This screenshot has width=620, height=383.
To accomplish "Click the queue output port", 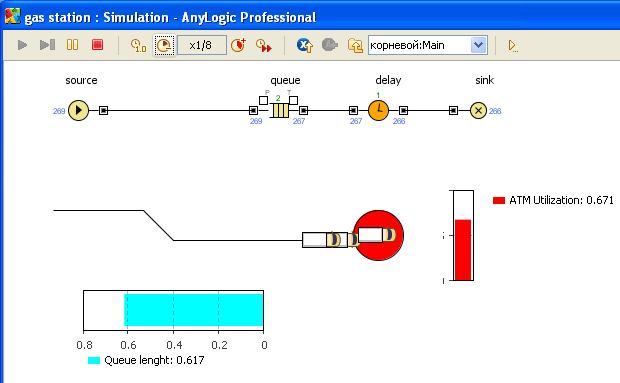I will pyautogui.click(x=303, y=110).
